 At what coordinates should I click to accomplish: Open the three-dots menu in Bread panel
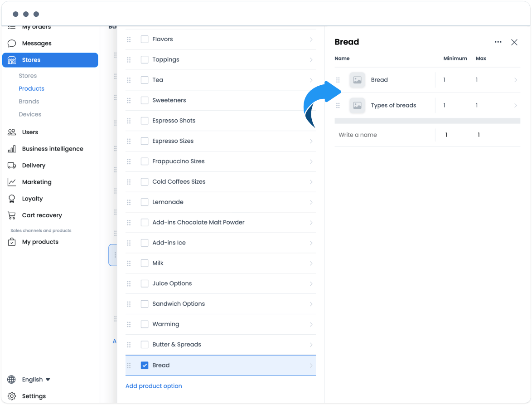498,42
